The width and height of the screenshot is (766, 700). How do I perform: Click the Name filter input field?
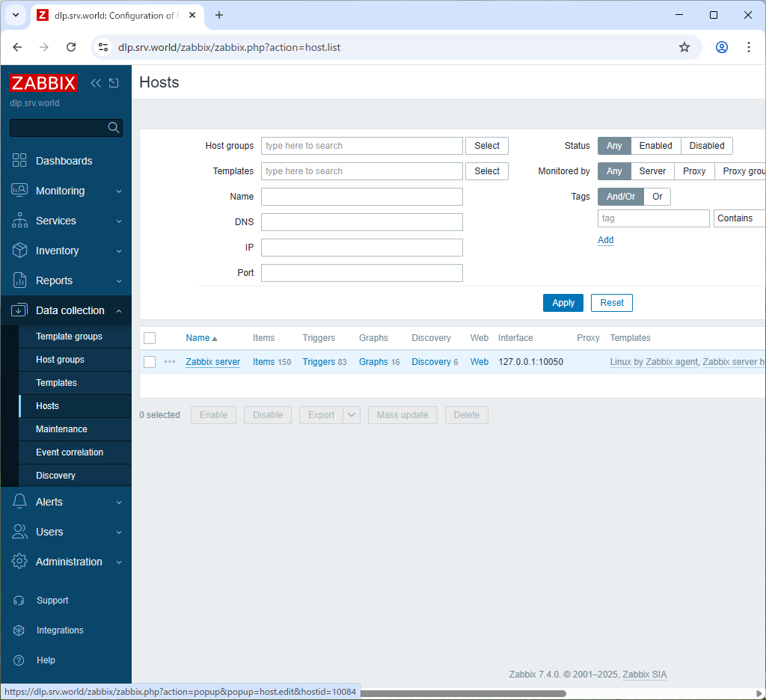coord(361,196)
